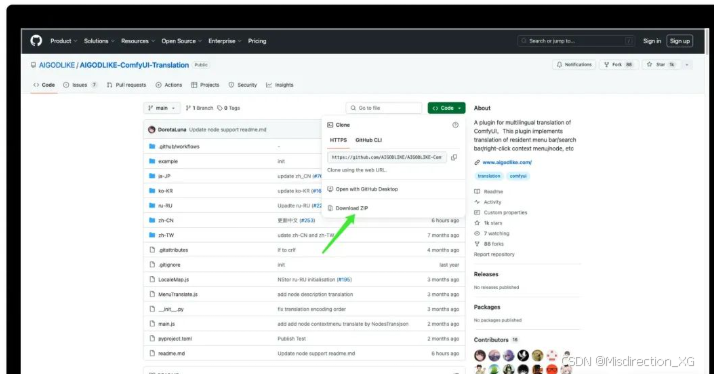Switch to the Insights tab
714x374 pixels.
280,85
